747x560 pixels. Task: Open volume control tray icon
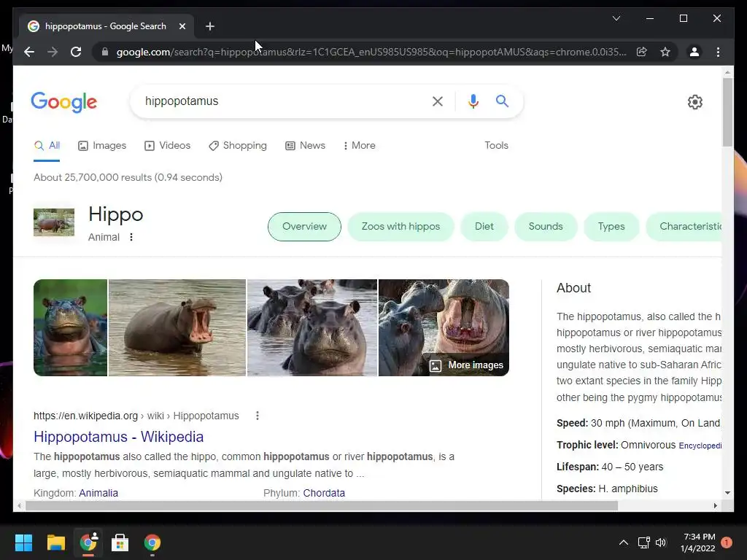[661, 542]
